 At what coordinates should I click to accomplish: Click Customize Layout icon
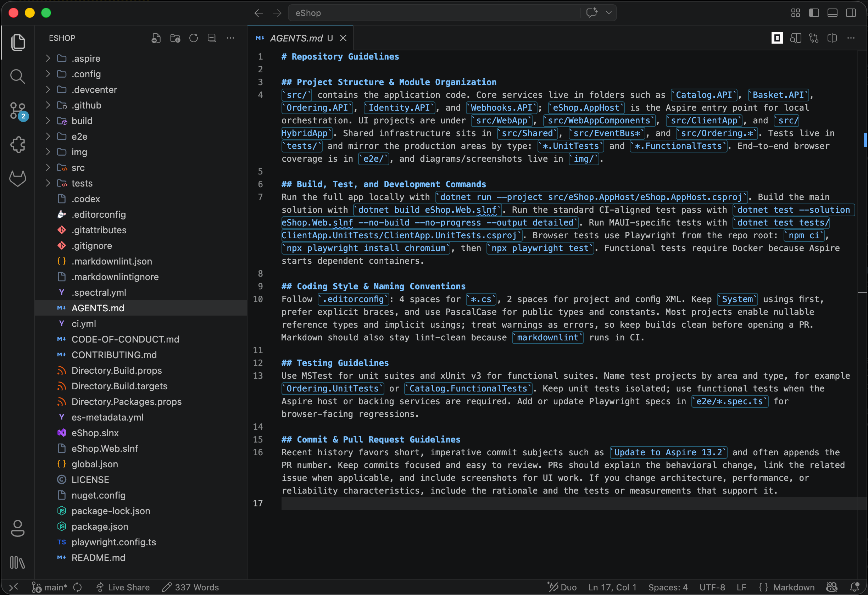tap(796, 13)
